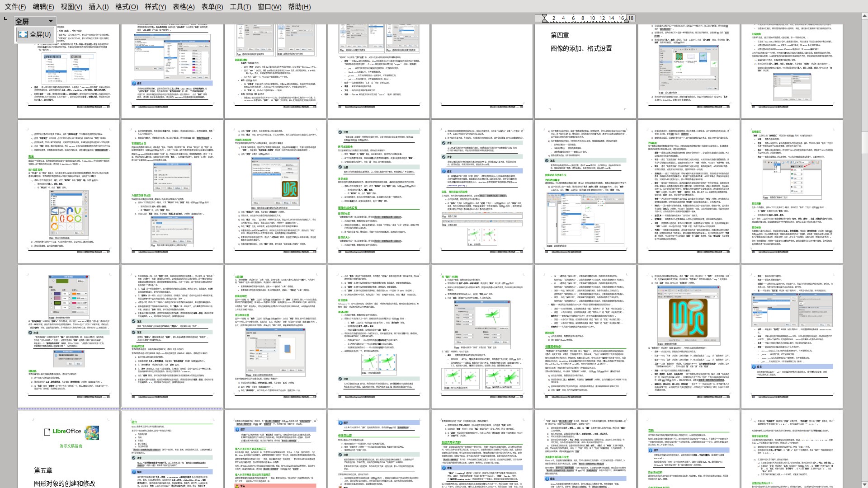Click the green 顺 image inside the dialog screenshot
The image size is (868, 488).
290,188
